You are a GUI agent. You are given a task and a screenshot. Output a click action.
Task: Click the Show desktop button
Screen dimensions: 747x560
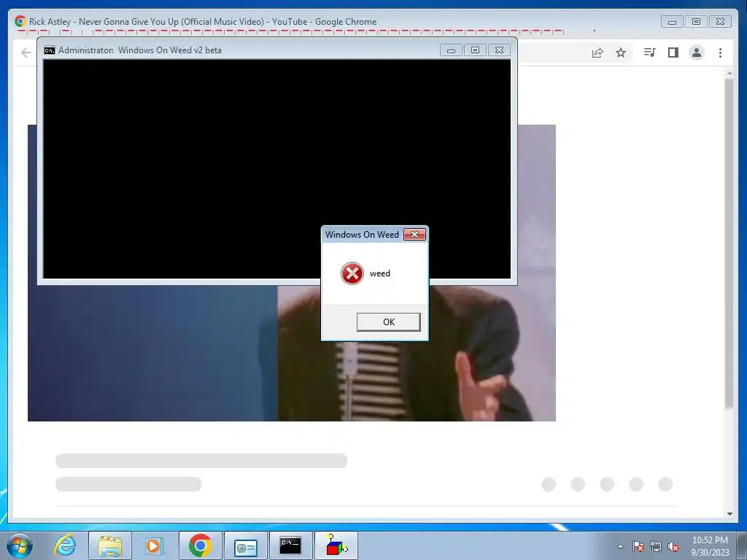coord(743,545)
